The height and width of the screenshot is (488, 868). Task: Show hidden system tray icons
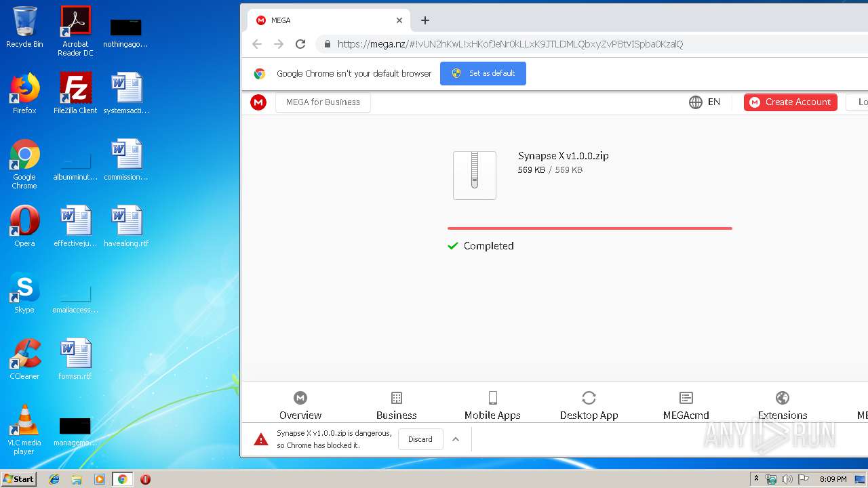coord(756,479)
